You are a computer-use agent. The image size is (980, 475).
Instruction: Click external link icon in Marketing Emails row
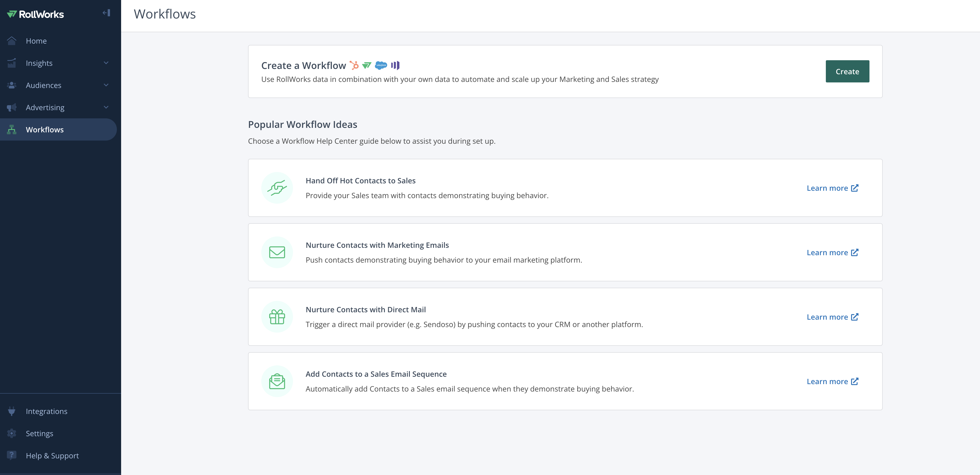click(854, 252)
